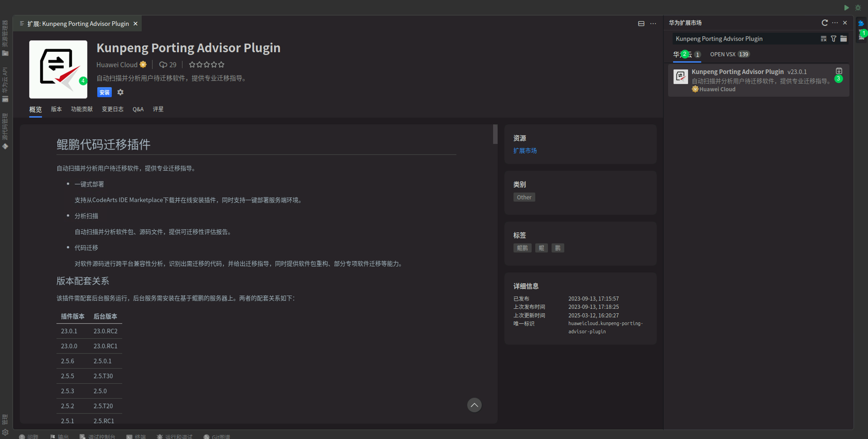
Task: Click the extension settings gear beside 安装
Action: (120, 92)
